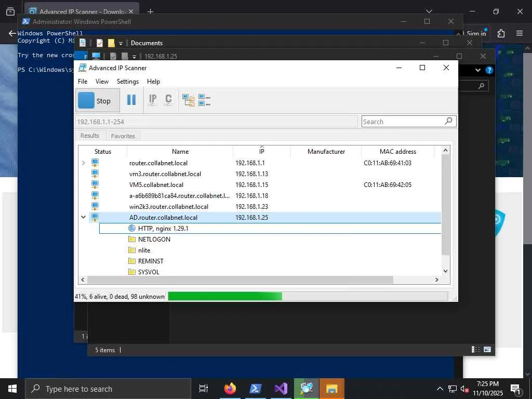The height and width of the screenshot is (399, 532).
Task: Open Visual Studio from the taskbar
Action: 281,389
